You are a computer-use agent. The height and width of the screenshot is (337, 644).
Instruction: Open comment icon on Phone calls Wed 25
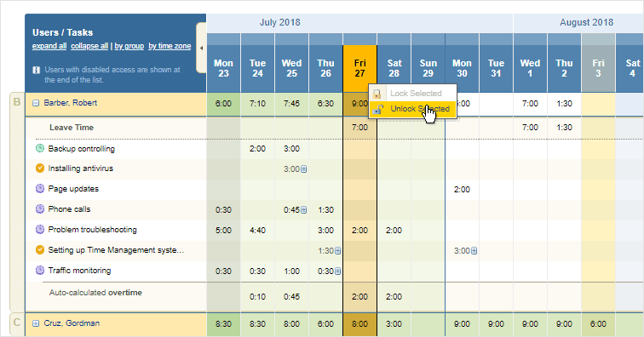point(303,210)
